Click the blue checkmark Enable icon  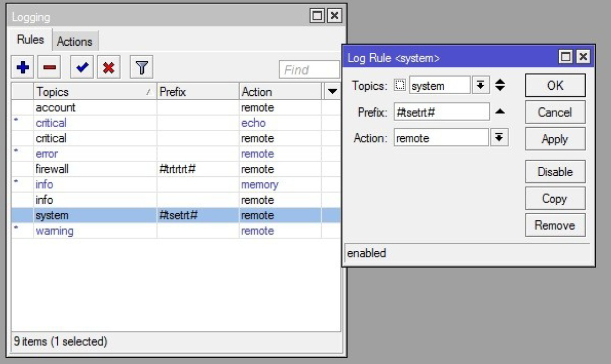coord(82,68)
